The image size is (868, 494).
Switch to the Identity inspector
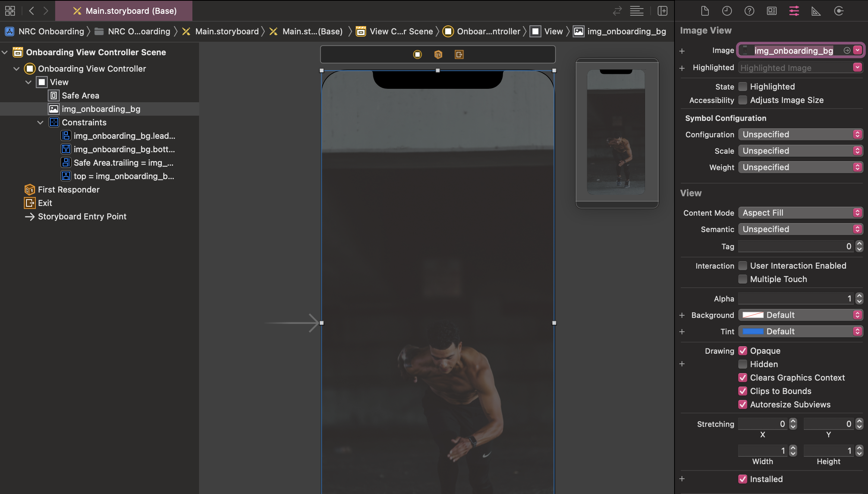[x=771, y=11]
